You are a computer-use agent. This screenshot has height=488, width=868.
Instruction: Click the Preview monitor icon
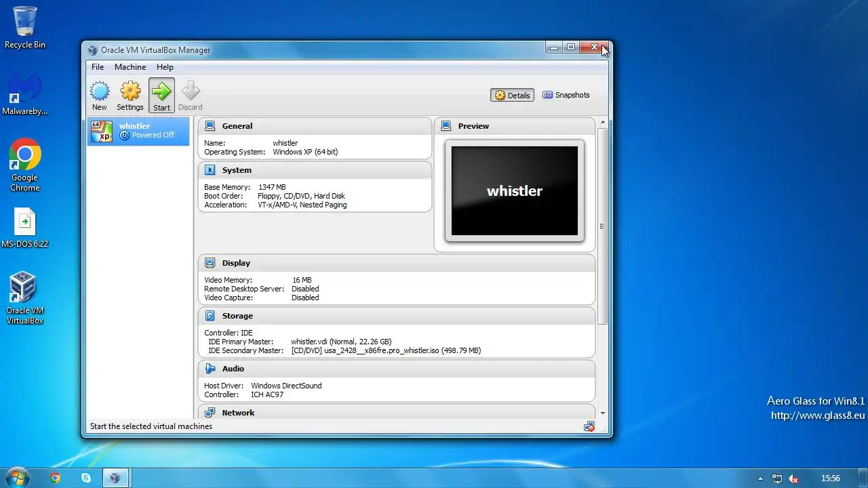pyautogui.click(x=446, y=126)
